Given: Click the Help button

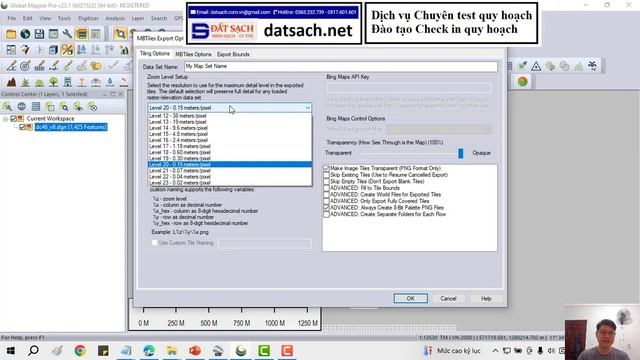Looking at the screenshot, I should [x=486, y=298].
